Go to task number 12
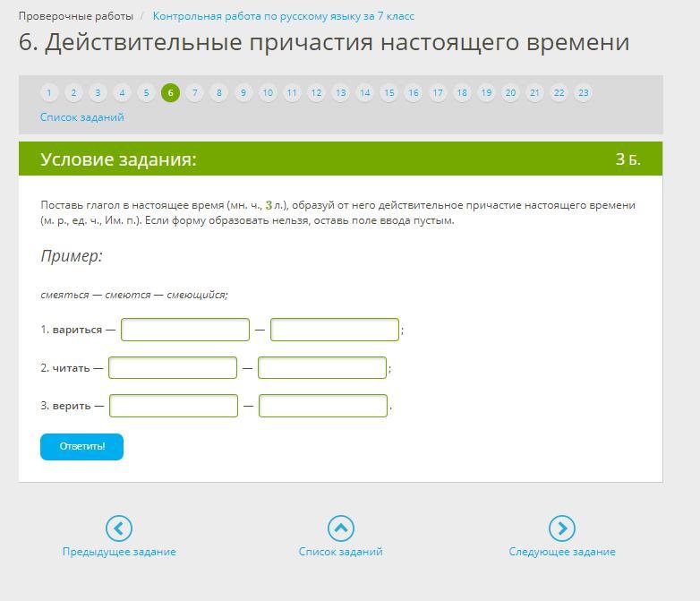 click(x=316, y=93)
